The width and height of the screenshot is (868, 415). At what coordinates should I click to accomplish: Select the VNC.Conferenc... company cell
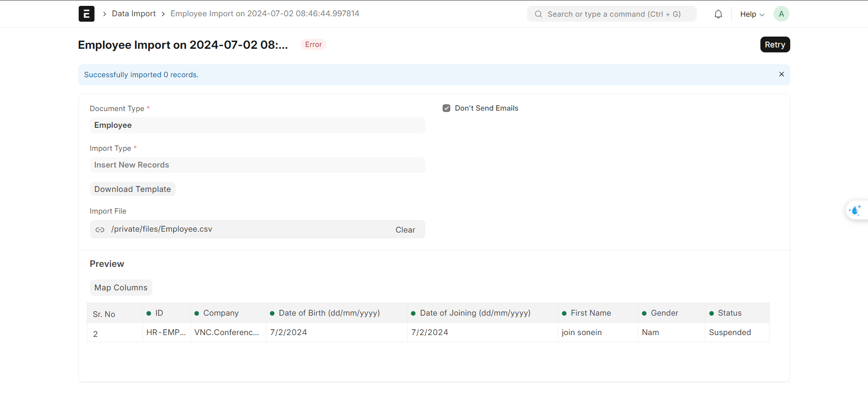click(x=228, y=332)
